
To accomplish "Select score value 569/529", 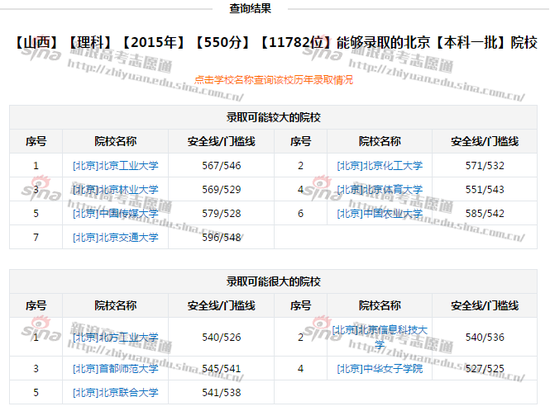I will (221, 190).
